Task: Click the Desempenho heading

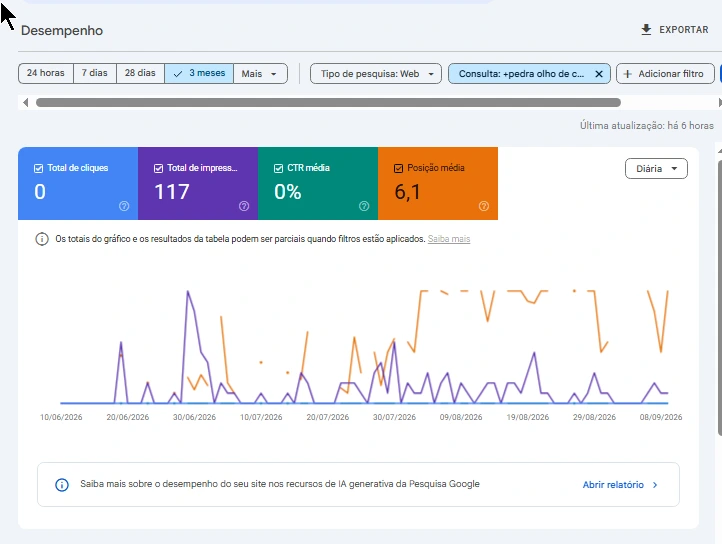Action: point(62,31)
